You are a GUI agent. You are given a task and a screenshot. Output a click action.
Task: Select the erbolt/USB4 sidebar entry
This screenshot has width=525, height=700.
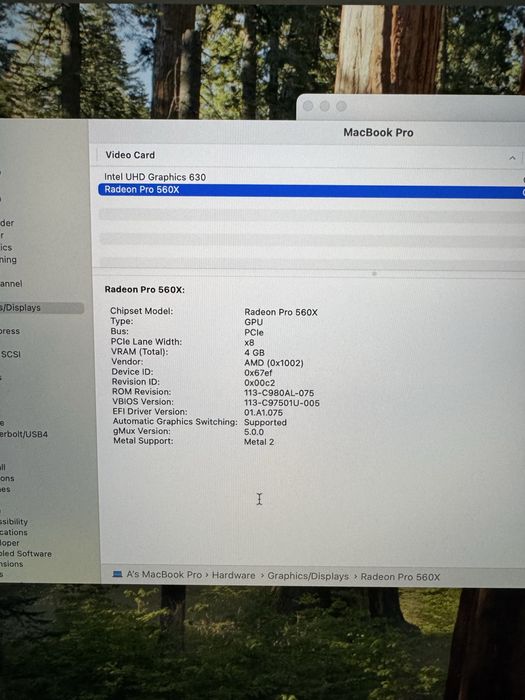click(x=24, y=434)
